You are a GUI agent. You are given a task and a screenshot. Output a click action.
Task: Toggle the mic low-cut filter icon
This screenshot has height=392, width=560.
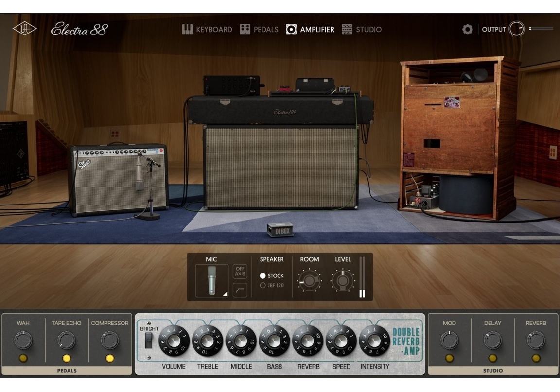pos(240,290)
